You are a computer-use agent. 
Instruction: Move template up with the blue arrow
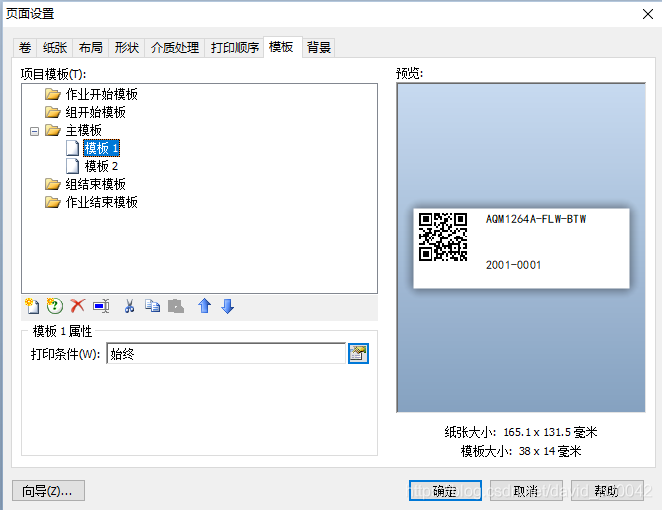(x=204, y=306)
